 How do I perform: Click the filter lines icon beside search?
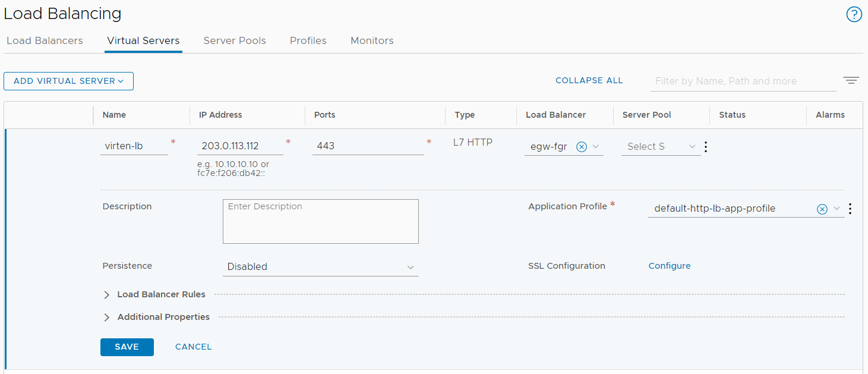(851, 81)
